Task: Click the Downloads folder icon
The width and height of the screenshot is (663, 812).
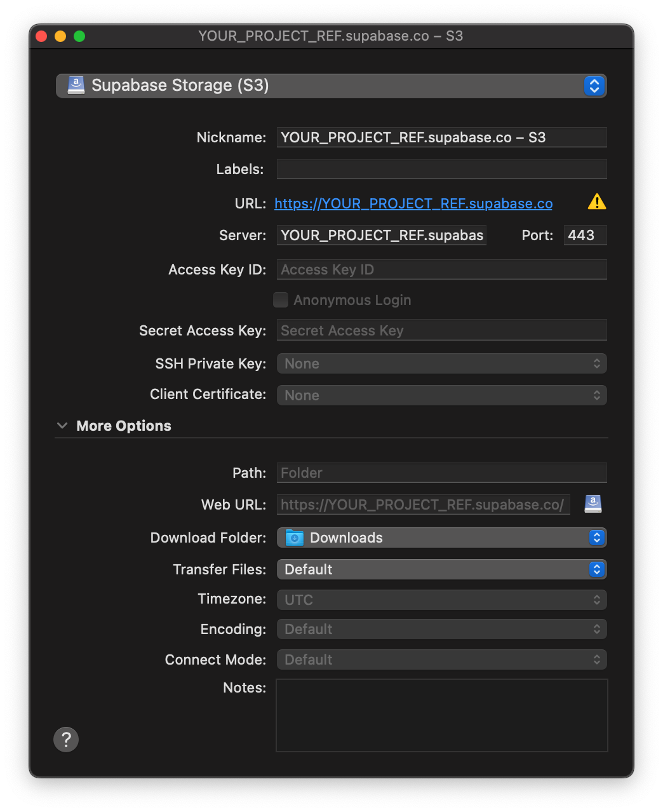Action: coord(295,538)
